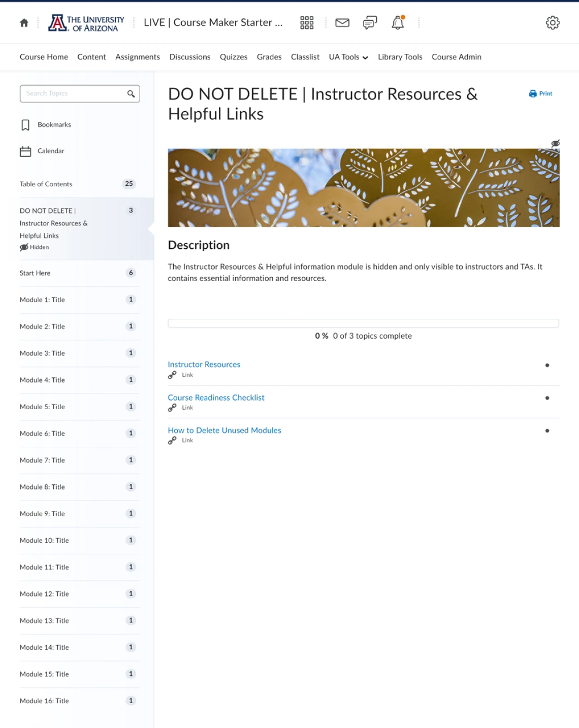The height and width of the screenshot is (728, 579).
Task: Click the Bookmarks icon in the sidebar
Action: coord(25,125)
